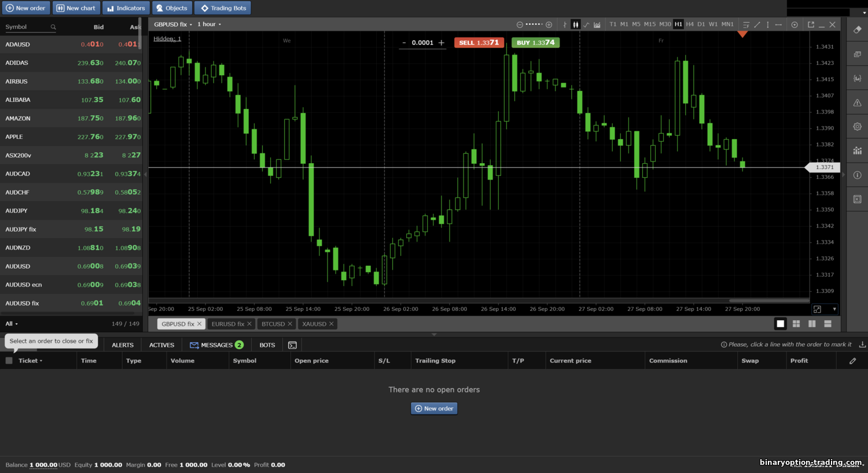868x473 pixels.
Task: Switch to the line chart type icon
Action: click(x=586, y=24)
